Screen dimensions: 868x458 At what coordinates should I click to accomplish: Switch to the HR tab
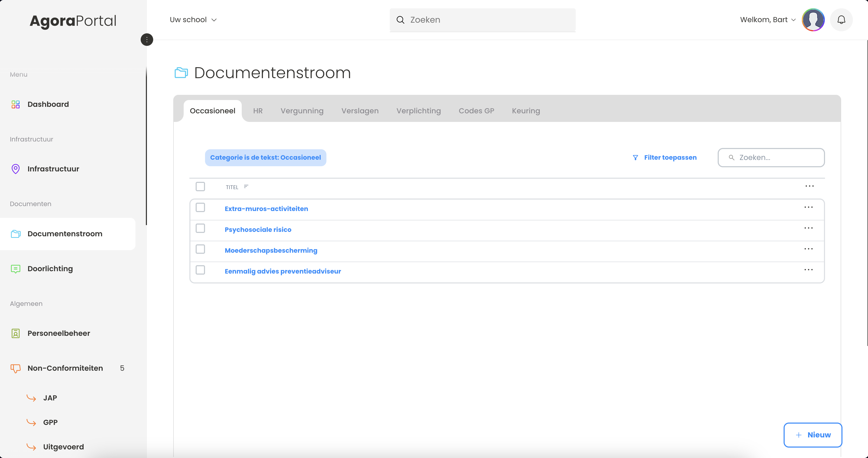[258, 111]
